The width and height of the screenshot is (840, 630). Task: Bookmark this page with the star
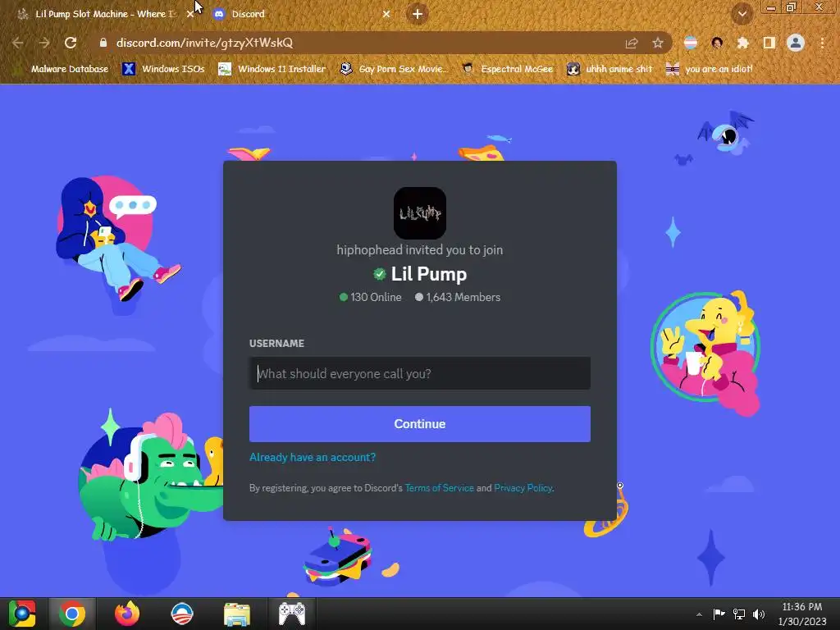(x=658, y=43)
